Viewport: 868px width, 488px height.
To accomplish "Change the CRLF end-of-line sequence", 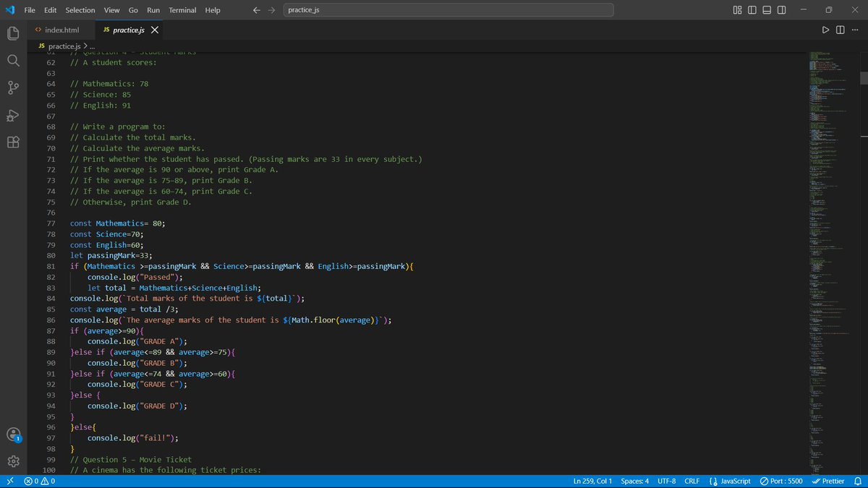I will (x=692, y=481).
